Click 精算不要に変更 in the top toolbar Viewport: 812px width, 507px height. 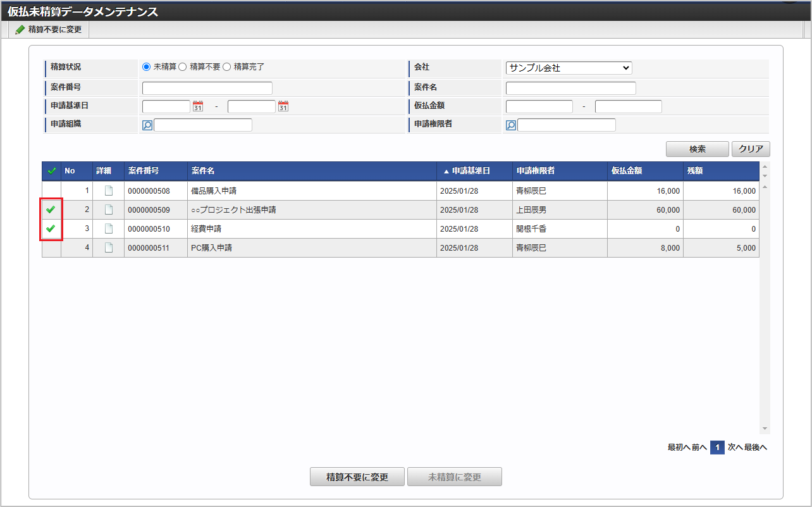[x=49, y=29]
